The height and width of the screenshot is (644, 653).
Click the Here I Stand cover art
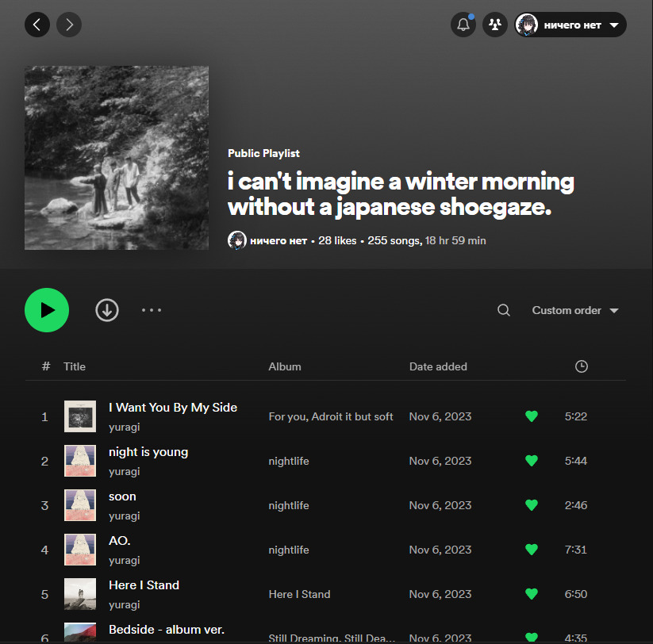(x=80, y=594)
